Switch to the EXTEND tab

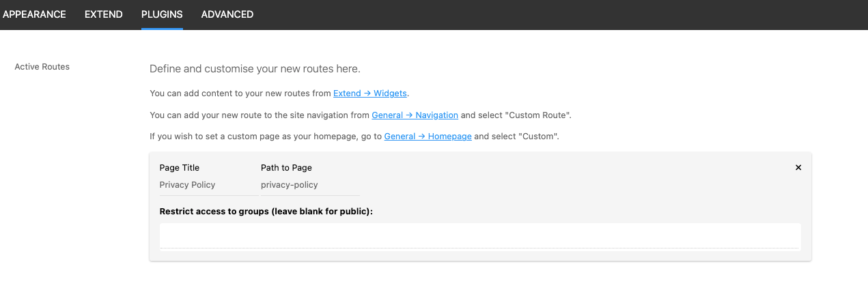(104, 14)
